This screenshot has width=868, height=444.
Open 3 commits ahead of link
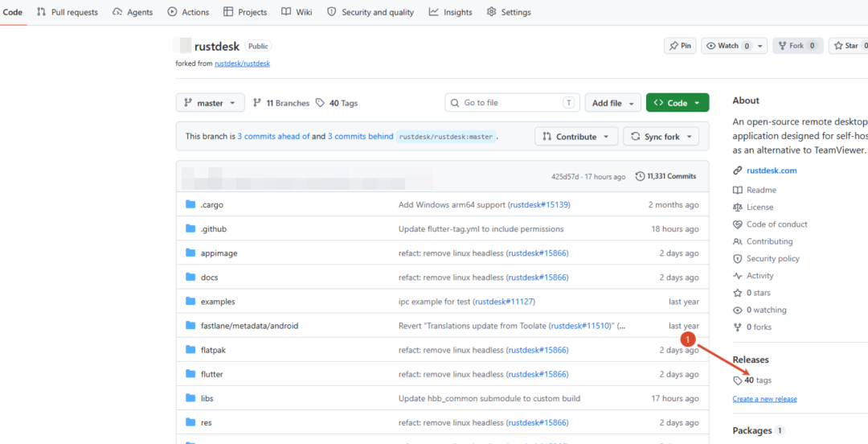pyautogui.click(x=273, y=137)
